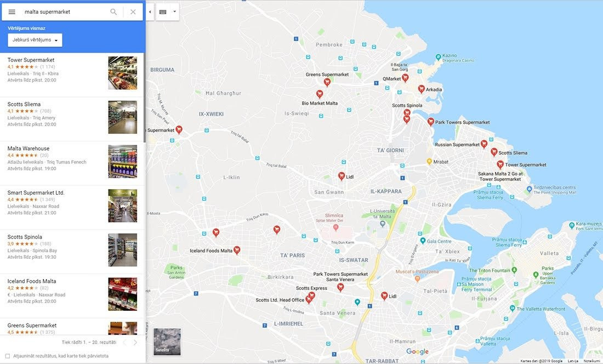Open the hamburger main menu
Screen dimensions: 603x364
(12, 12)
